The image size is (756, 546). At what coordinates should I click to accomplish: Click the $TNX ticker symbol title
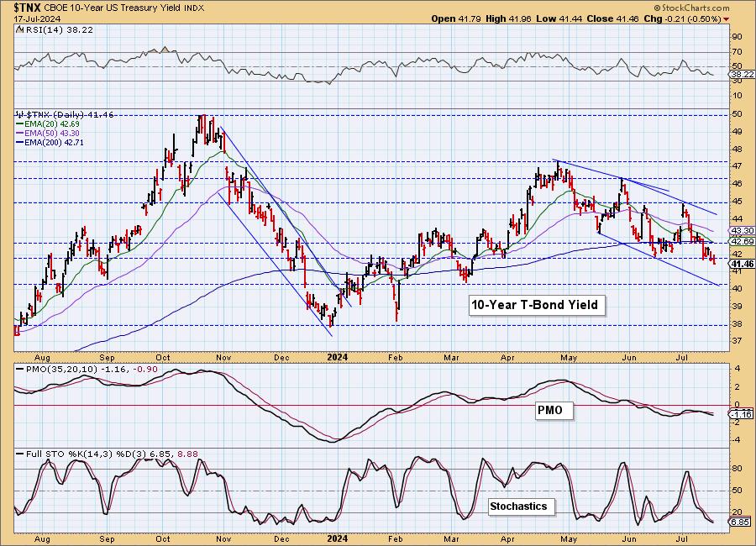coord(28,8)
